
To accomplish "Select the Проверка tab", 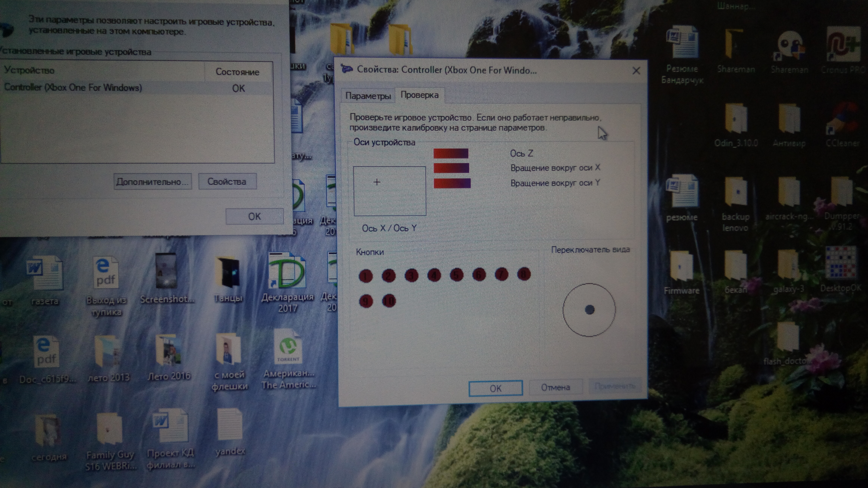I will pyautogui.click(x=419, y=95).
